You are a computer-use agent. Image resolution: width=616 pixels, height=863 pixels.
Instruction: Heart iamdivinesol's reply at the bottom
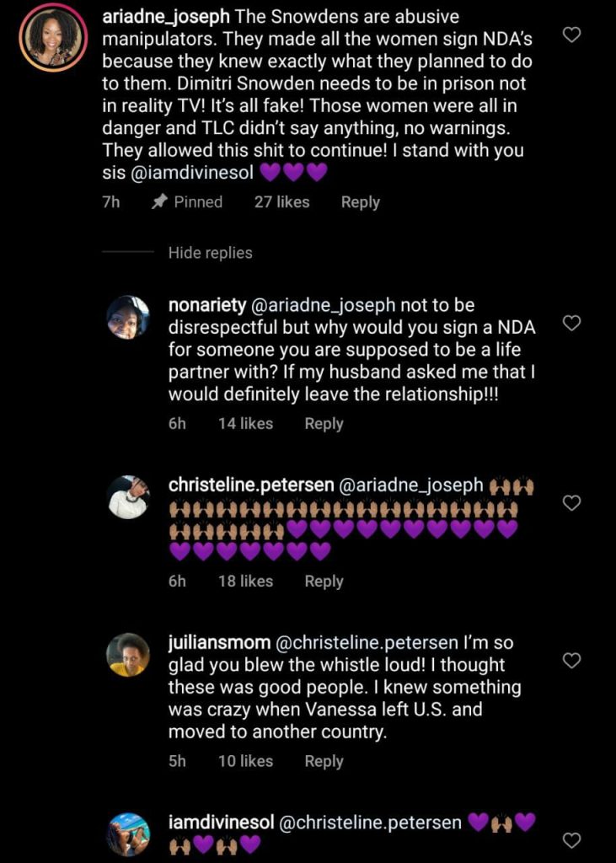coord(572,839)
